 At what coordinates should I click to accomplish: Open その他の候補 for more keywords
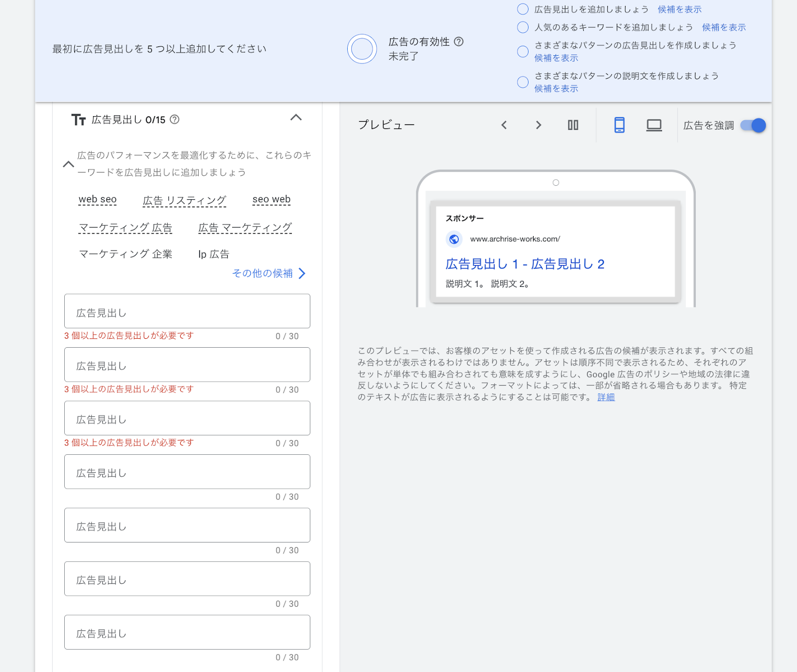(x=269, y=273)
